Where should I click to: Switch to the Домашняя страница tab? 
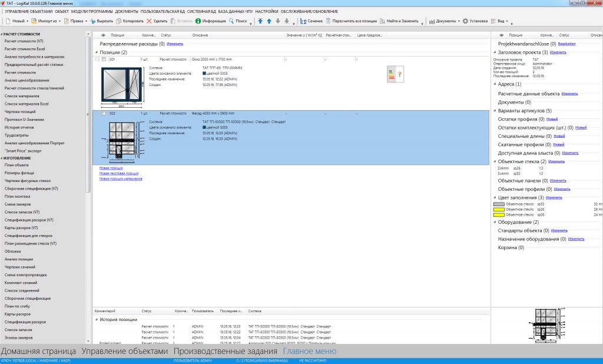pyautogui.click(x=38, y=351)
